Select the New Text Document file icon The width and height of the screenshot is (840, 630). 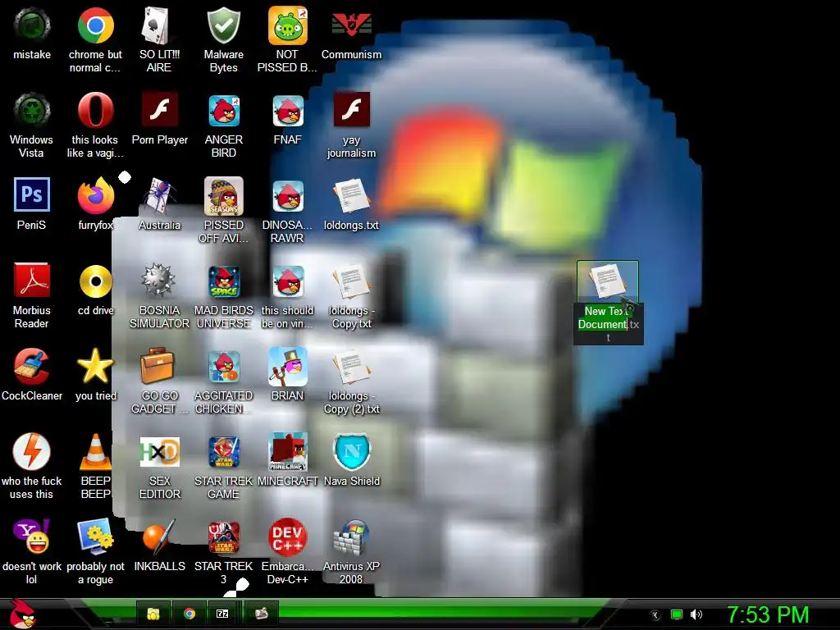click(x=608, y=282)
